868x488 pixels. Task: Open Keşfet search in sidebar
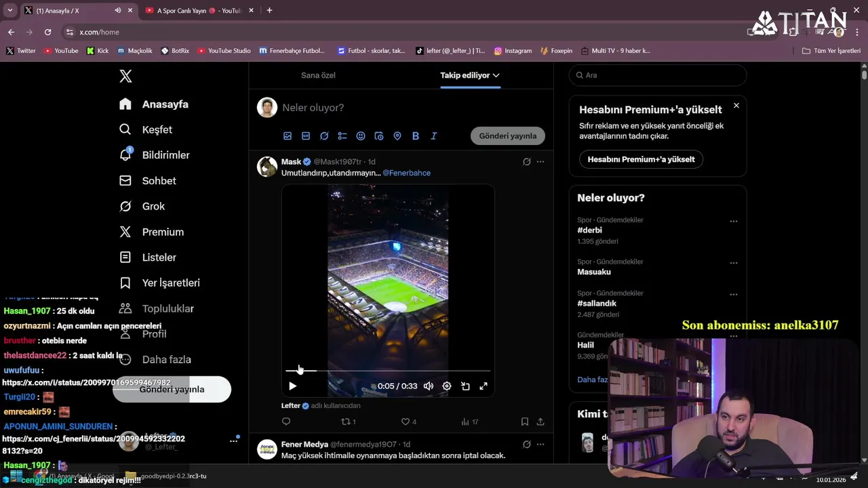coord(146,129)
